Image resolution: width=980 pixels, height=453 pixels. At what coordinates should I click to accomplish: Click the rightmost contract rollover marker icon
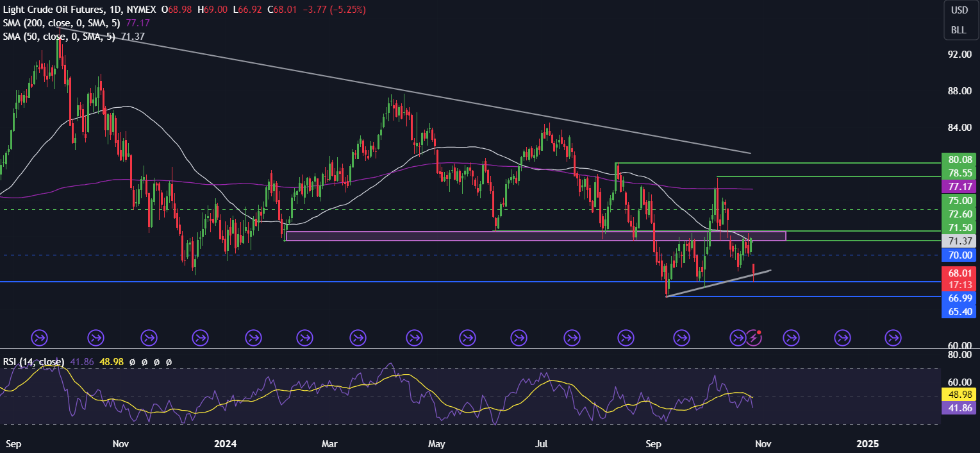point(893,337)
